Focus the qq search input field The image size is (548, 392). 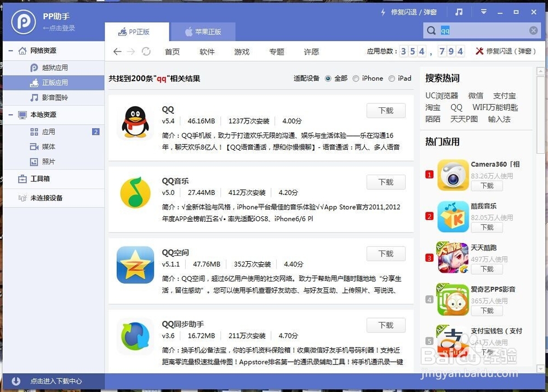pos(482,31)
